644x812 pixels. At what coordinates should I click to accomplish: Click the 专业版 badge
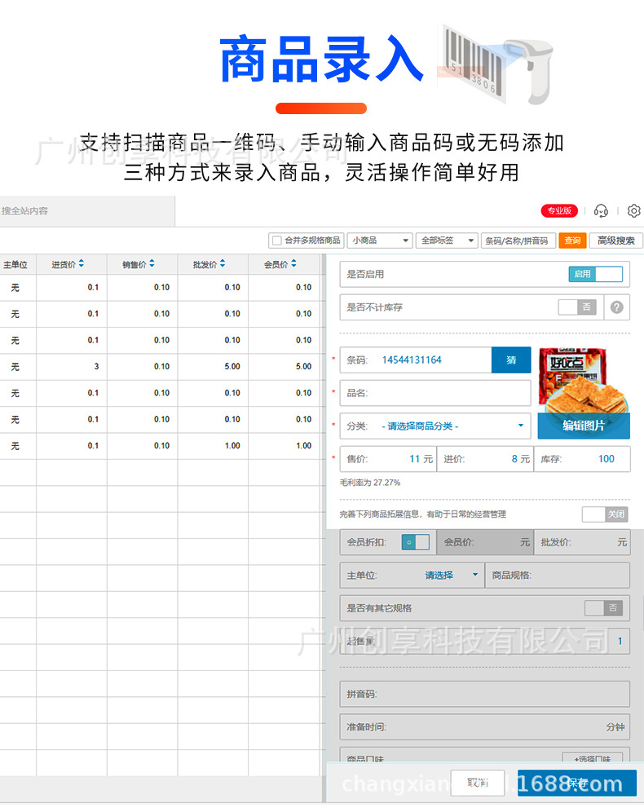559,211
